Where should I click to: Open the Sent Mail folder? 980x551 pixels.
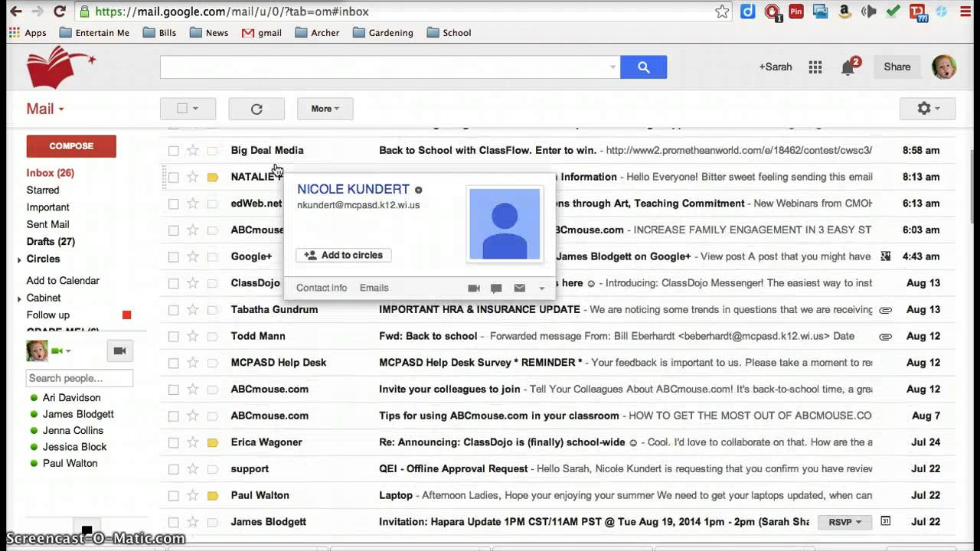(x=47, y=224)
